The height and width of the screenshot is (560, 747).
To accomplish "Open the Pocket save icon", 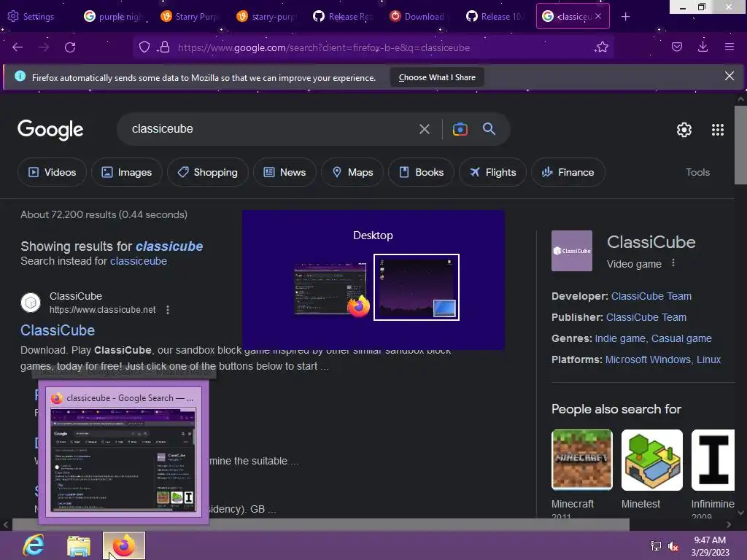I will tap(677, 47).
